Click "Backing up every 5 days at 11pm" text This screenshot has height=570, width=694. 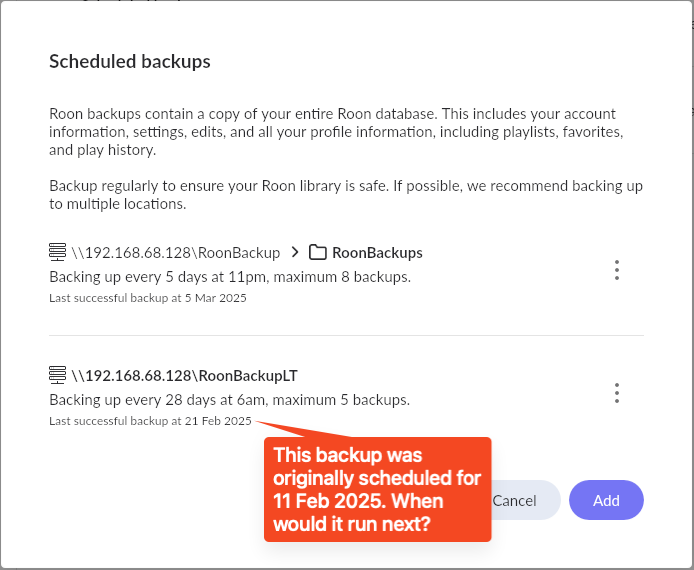(157, 277)
